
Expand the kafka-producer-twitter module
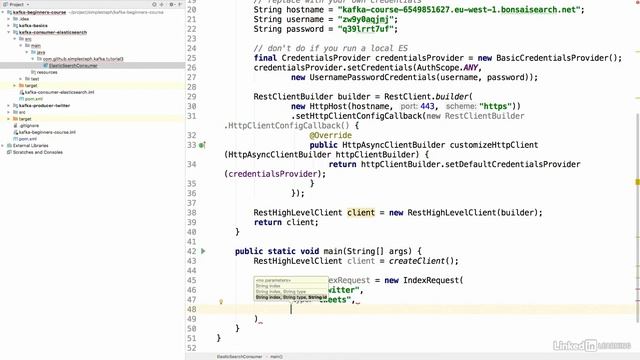tap(9, 105)
